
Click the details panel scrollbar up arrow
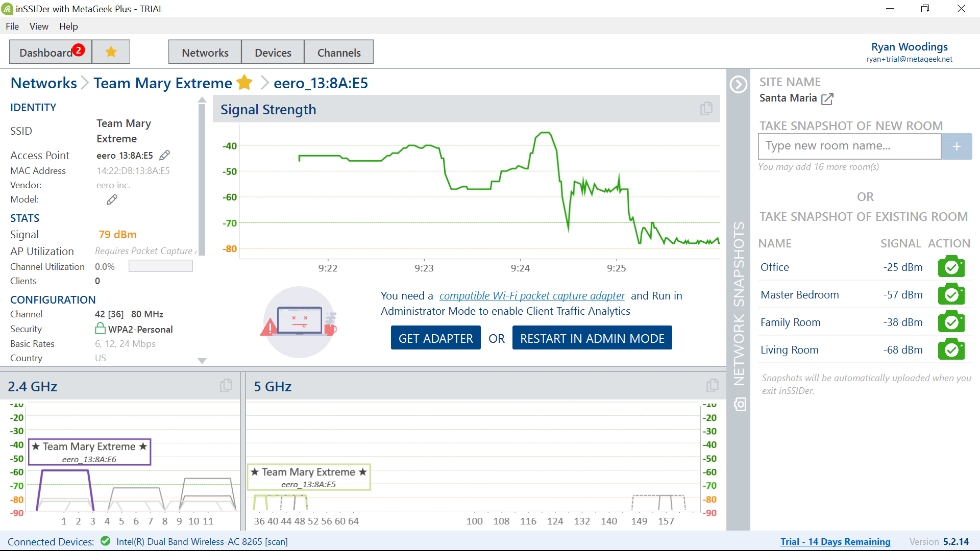tap(202, 100)
